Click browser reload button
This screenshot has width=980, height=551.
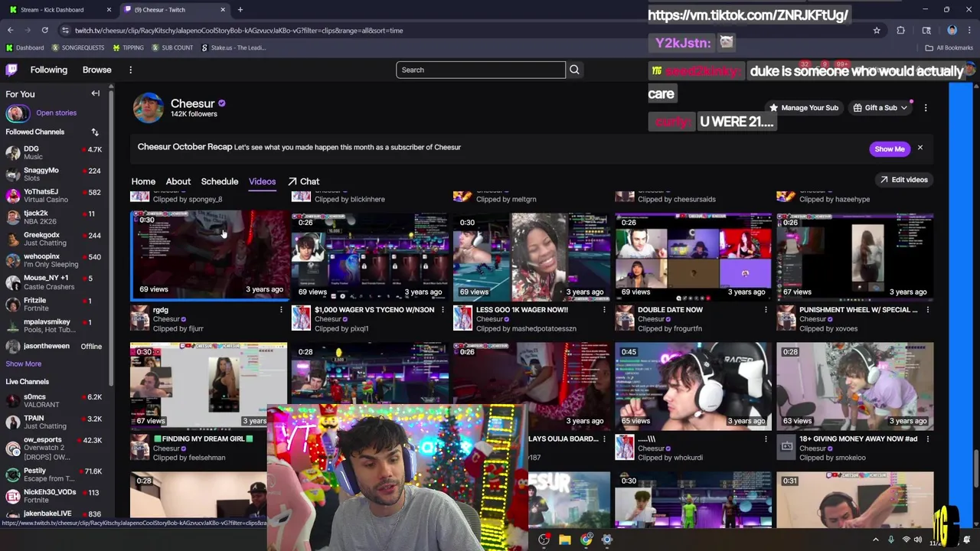point(45,31)
